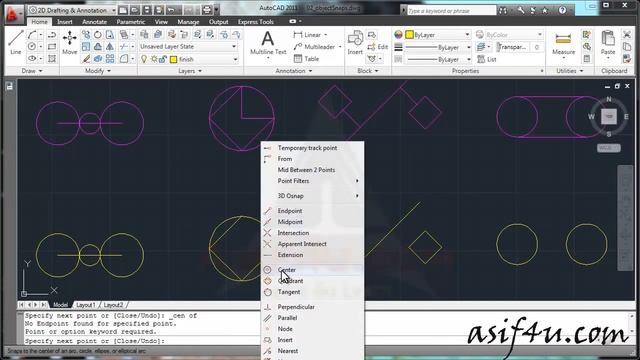Expand the Layers panel
The image size is (640, 360).
[x=190, y=71]
